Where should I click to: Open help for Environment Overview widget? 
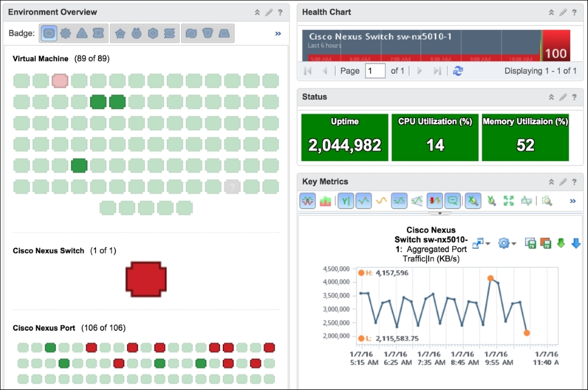tap(280, 12)
